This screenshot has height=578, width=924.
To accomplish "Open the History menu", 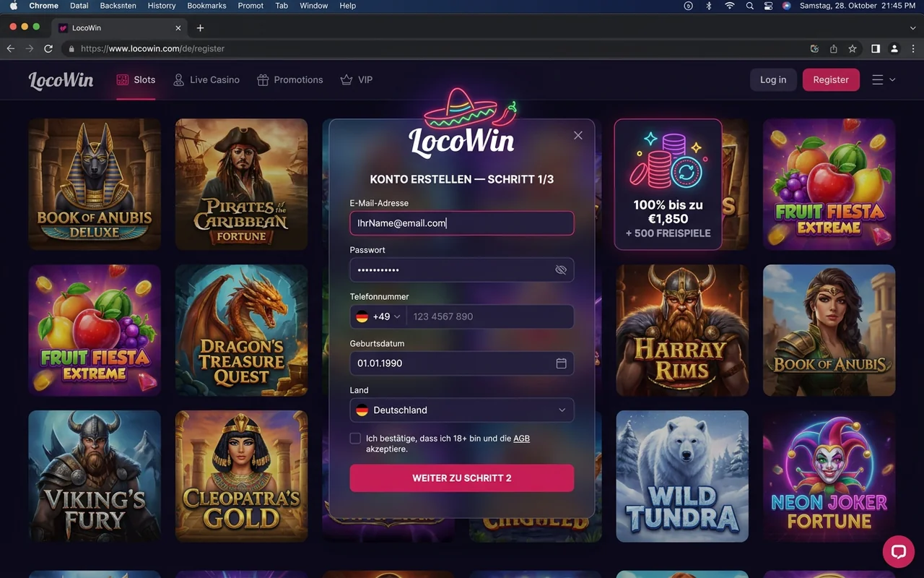I will coord(162,6).
